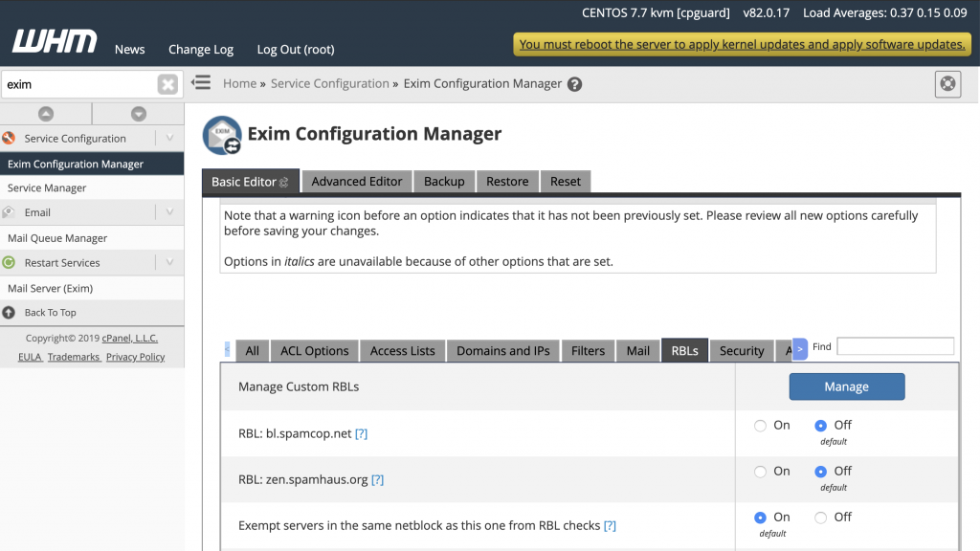
Task: Open Exim Configuration Manager in sidebar
Action: [x=92, y=164]
